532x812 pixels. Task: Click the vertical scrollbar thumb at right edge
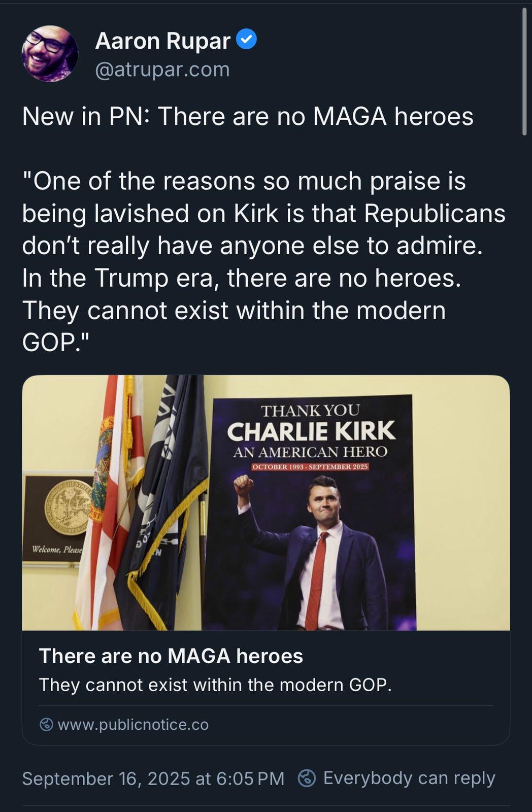coord(524,71)
